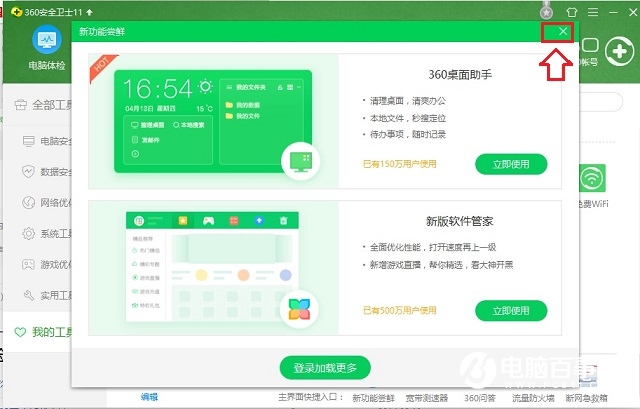This screenshot has height=409, width=640.
Task: Click the 本地文件，秒搜定位 bullet text
Action: (x=408, y=118)
